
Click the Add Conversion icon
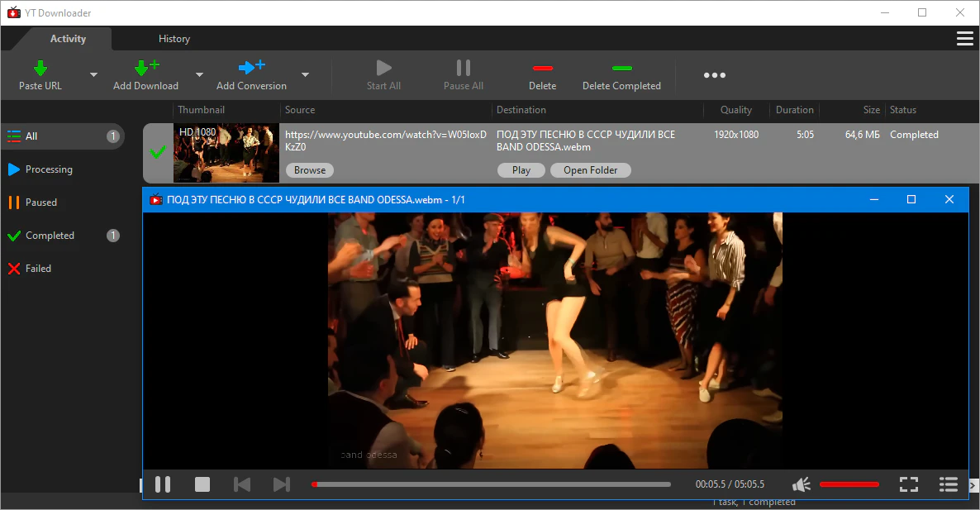coord(251,68)
